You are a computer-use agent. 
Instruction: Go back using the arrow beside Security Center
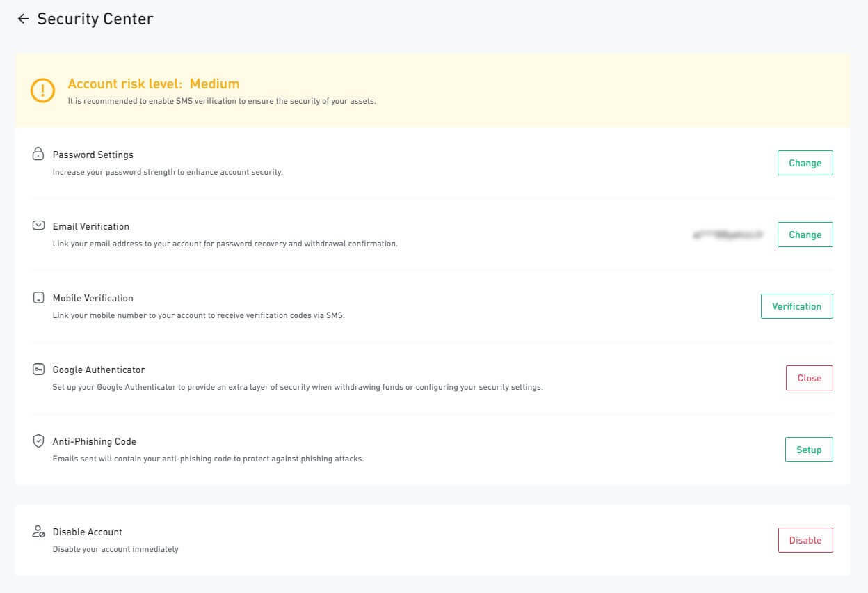[x=23, y=19]
